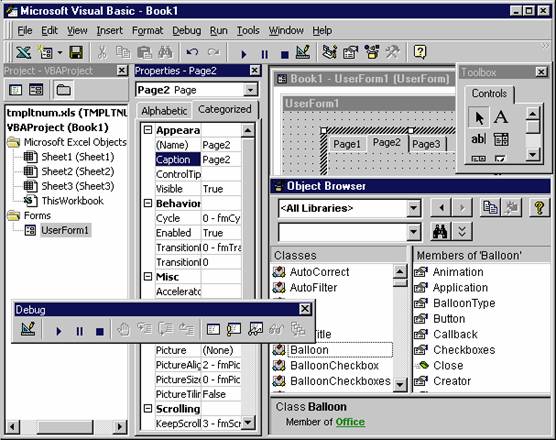556x440 pixels.
Task: Click Toggle Folders icon in Project panel
Action: point(64,90)
